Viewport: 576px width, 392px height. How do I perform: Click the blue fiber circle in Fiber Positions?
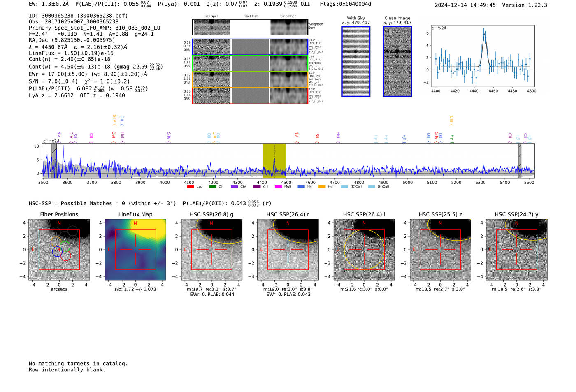pyautogui.click(x=57, y=251)
